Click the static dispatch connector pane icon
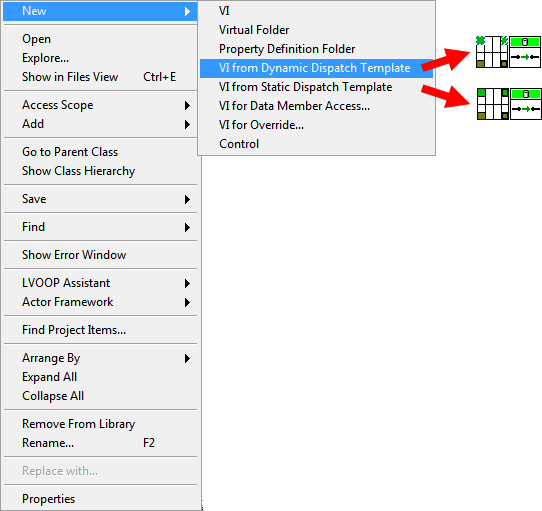The image size is (542, 511). point(493,104)
